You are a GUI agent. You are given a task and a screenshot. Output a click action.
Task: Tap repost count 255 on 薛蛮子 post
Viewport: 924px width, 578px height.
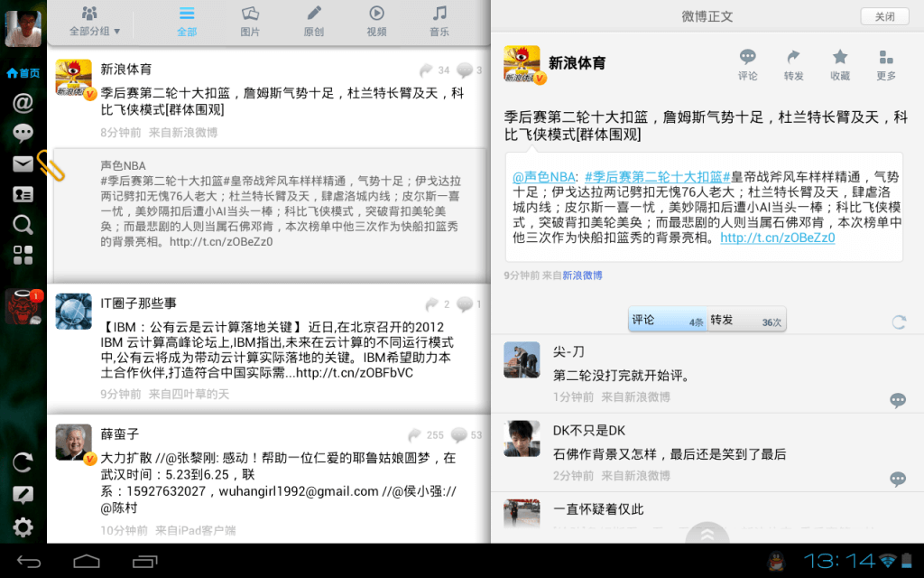pyautogui.click(x=426, y=435)
